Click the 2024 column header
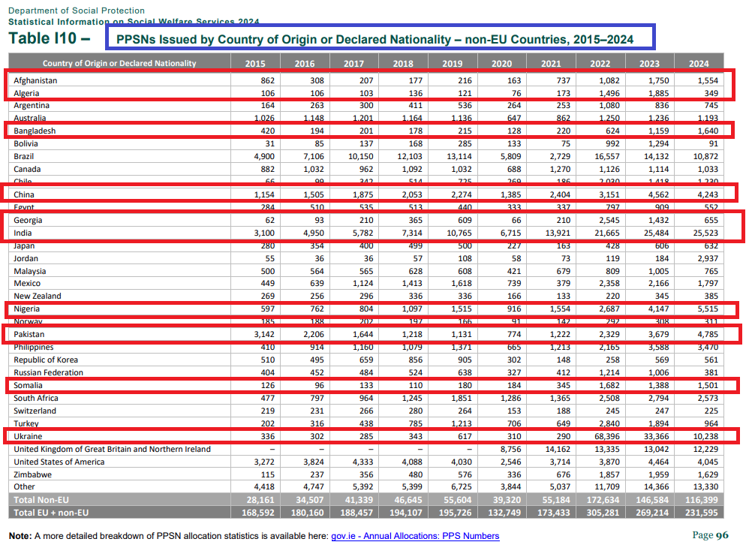Viewport: 746px width, 560px height. pos(699,63)
